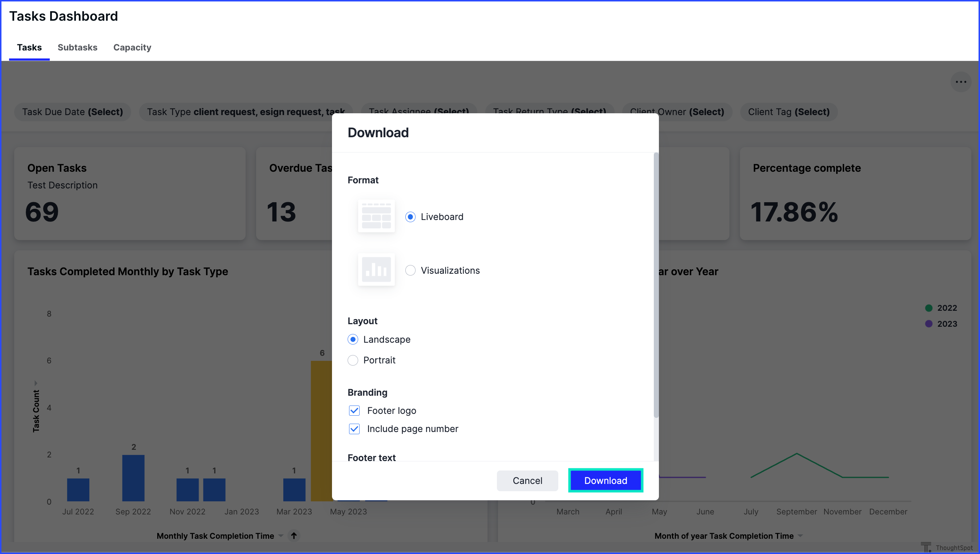Select the Visualizations radio button
The width and height of the screenshot is (980, 554).
[410, 270]
